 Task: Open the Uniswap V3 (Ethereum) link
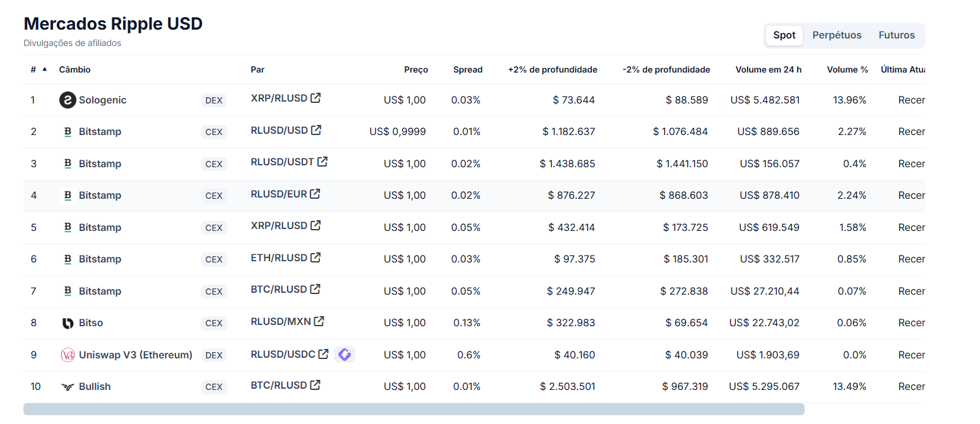click(136, 355)
